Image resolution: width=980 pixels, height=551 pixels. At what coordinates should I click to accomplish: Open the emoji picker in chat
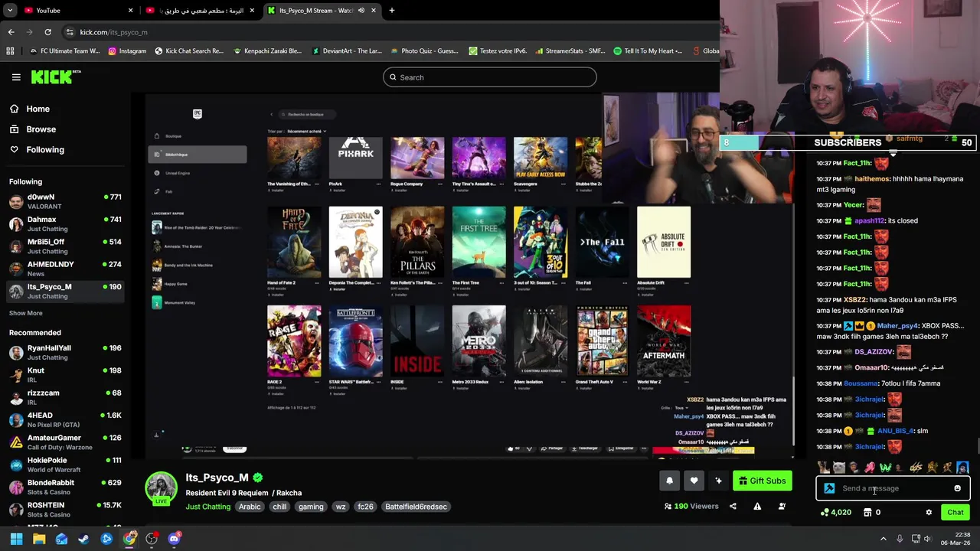[x=957, y=488]
